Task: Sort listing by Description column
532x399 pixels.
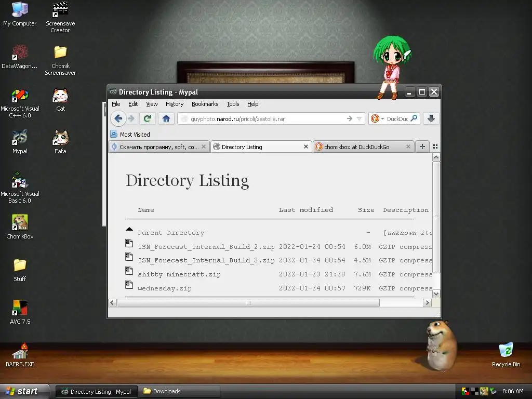Action: point(406,210)
